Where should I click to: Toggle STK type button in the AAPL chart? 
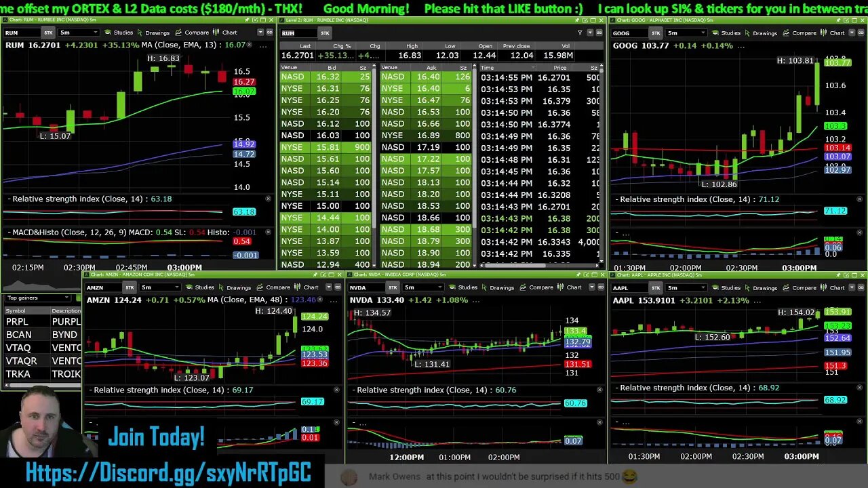[656, 287]
